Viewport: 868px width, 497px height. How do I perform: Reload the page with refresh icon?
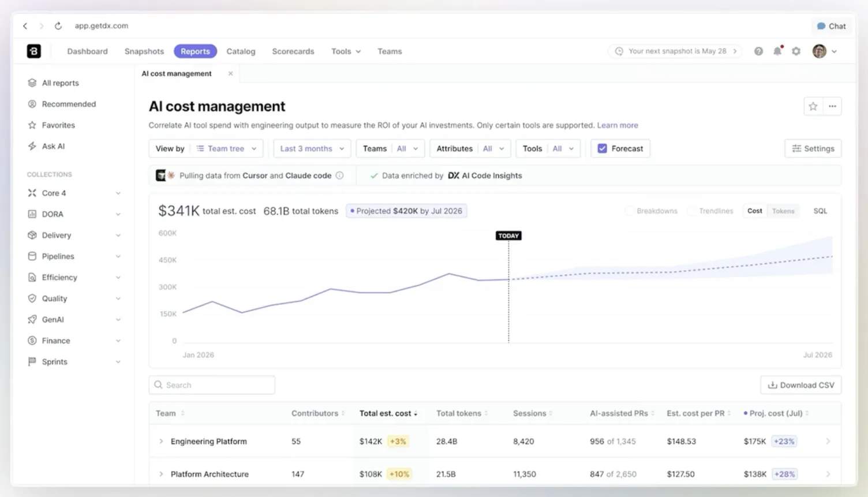(x=58, y=26)
